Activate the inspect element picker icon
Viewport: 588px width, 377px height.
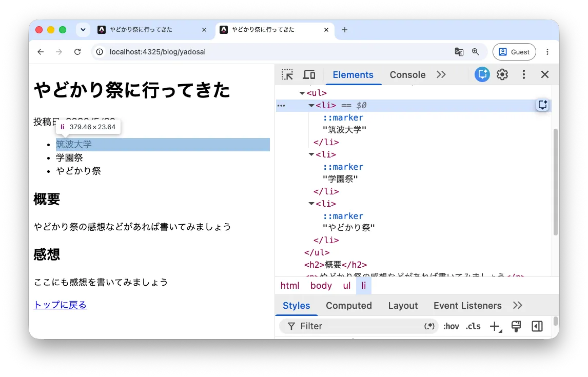(287, 74)
